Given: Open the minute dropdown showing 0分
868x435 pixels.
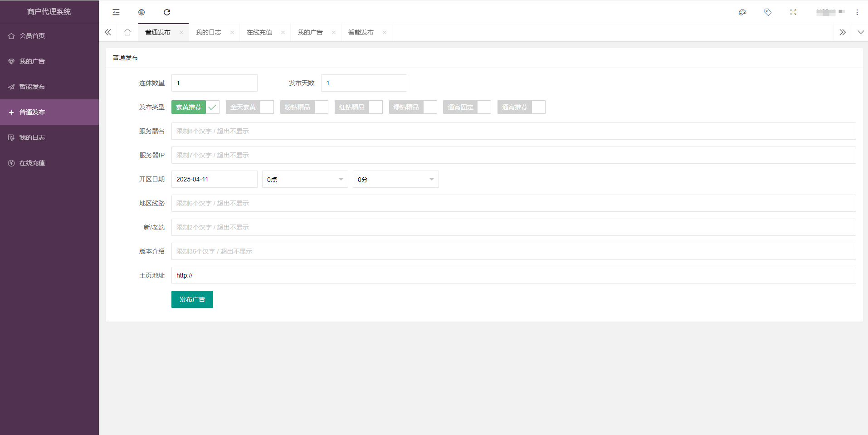Looking at the screenshot, I should coord(395,179).
